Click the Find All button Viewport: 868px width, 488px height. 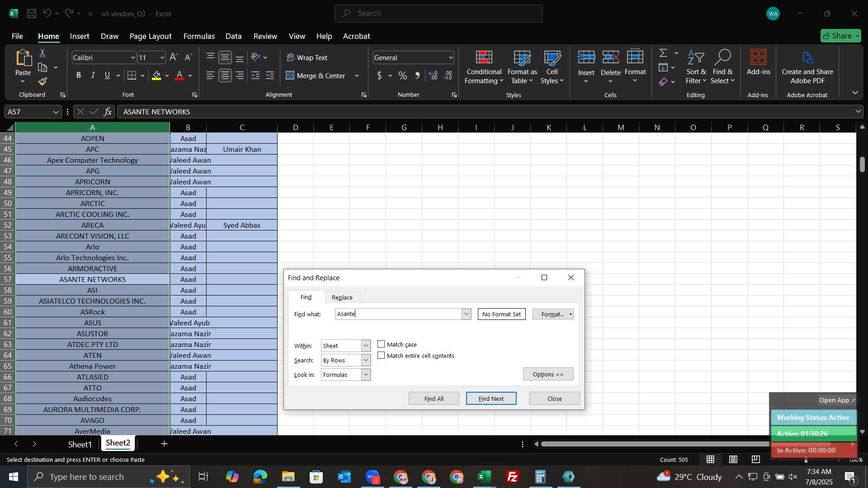coord(434,399)
